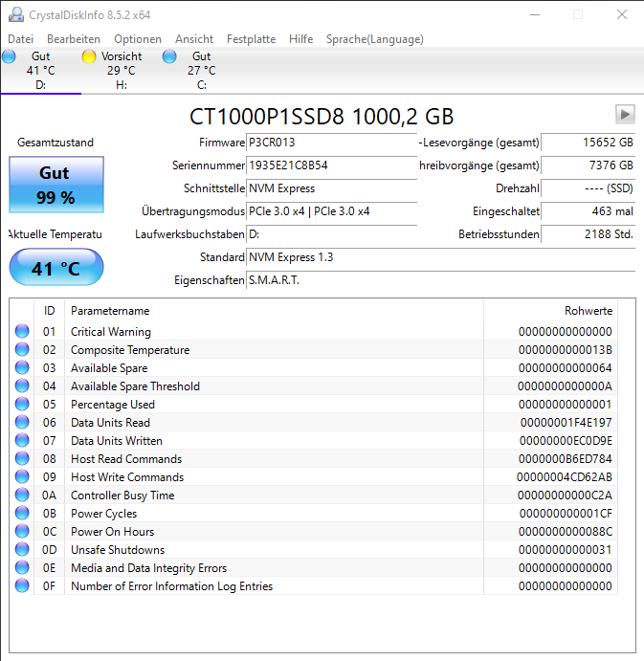The width and height of the screenshot is (644, 661).
Task: Select the Unsafe Shutdowns parameter name
Action: [x=118, y=550]
